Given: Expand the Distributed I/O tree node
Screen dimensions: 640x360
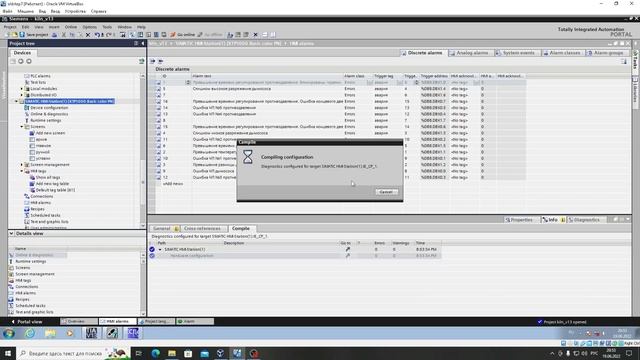Looking at the screenshot, I should 22,95.
